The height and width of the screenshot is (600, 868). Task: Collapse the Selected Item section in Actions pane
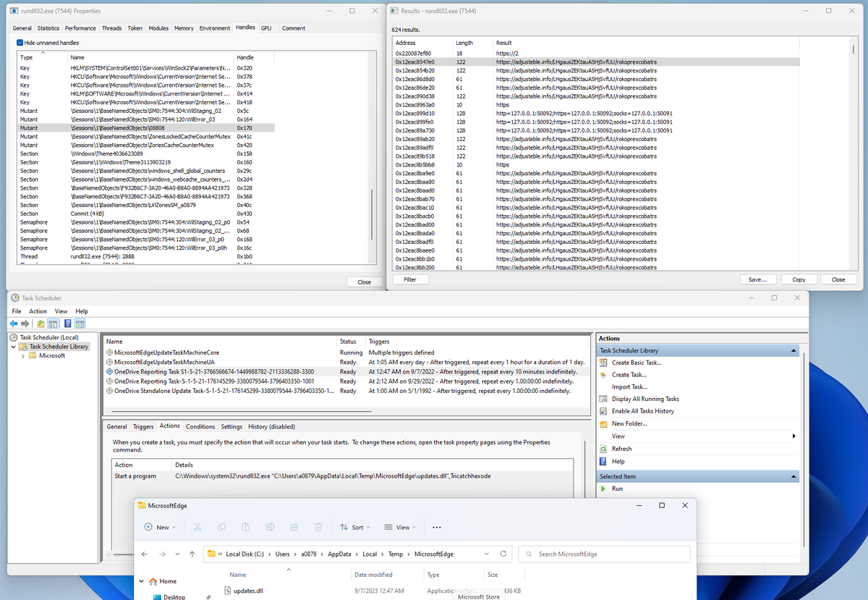pos(795,476)
